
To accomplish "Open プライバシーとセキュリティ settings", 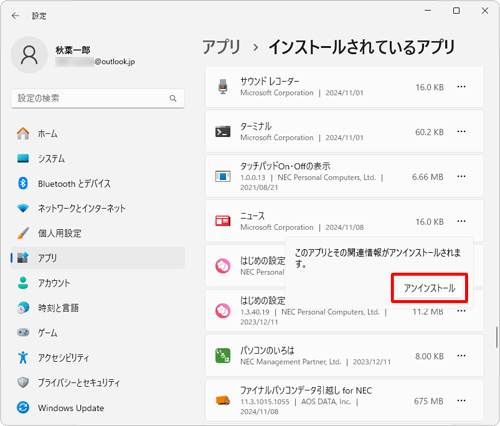I will point(98,382).
